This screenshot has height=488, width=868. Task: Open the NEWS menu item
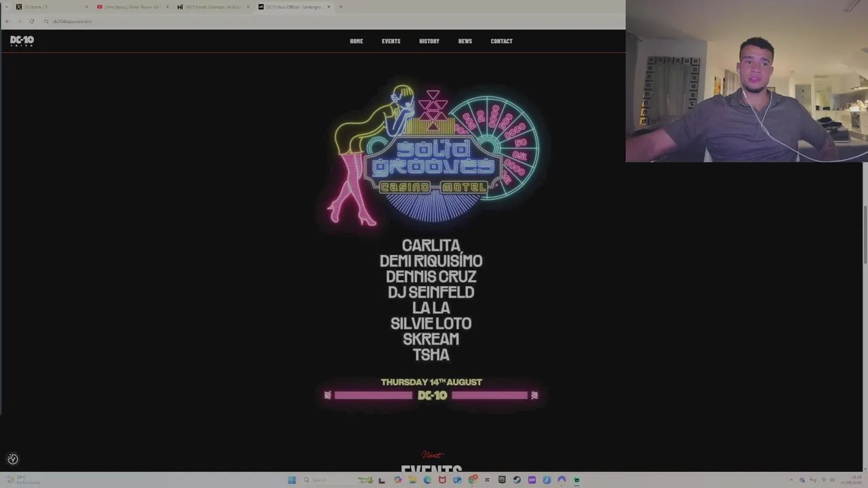(x=465, y=41)
